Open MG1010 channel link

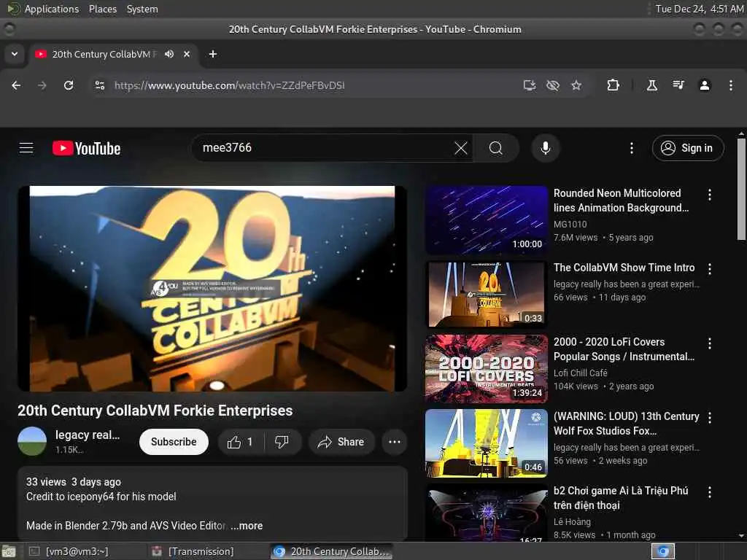[570, 224]
